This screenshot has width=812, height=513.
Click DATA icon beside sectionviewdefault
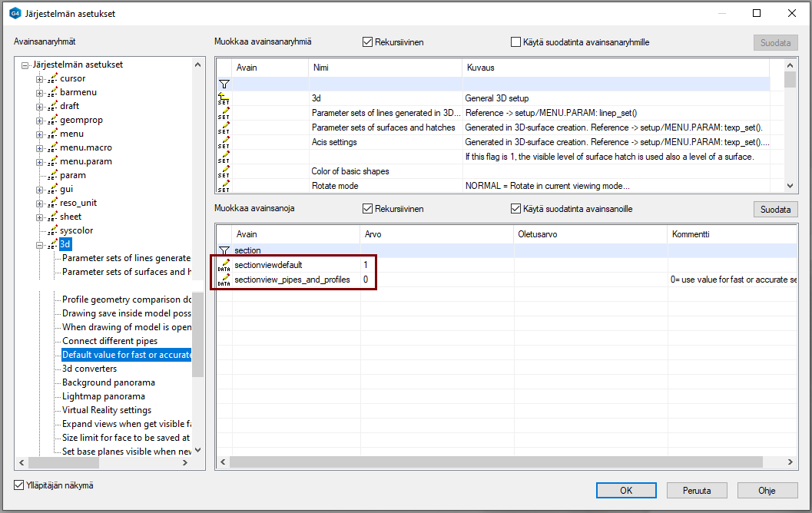(x=224, y=265)
